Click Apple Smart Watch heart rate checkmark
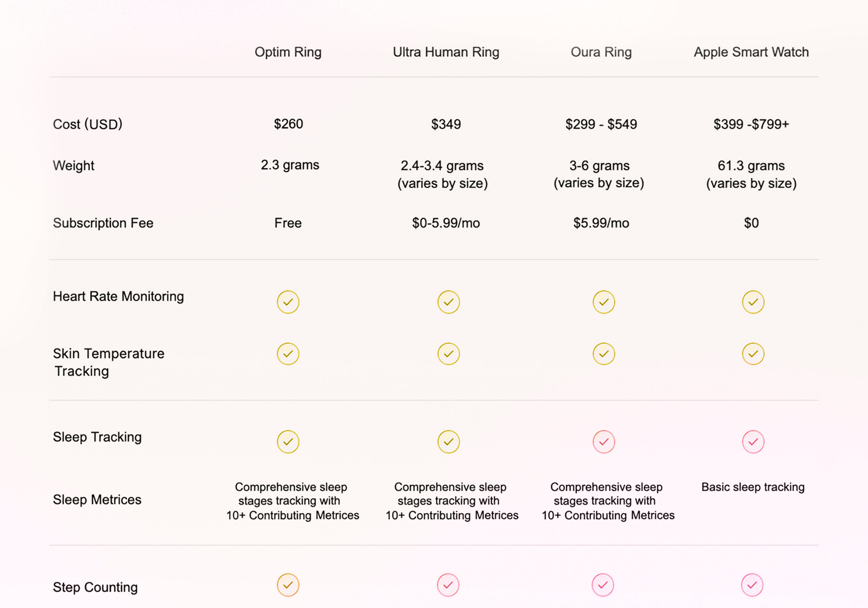 click(753, 302)
